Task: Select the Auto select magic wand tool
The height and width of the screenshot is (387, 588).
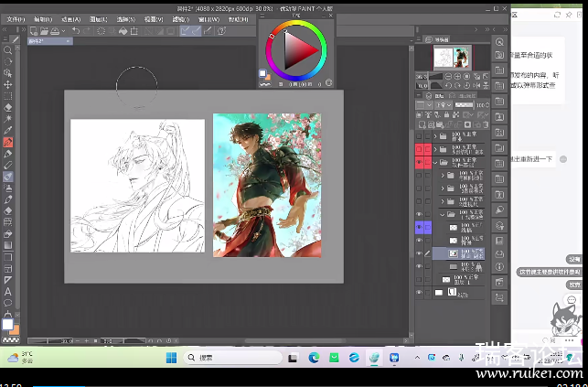Action: 7,119
